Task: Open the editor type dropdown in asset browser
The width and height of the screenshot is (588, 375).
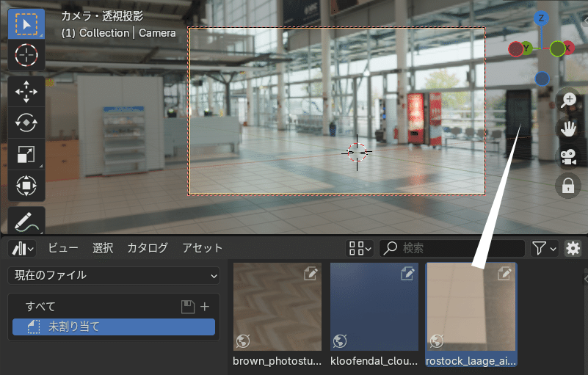Action: point(22,248)
